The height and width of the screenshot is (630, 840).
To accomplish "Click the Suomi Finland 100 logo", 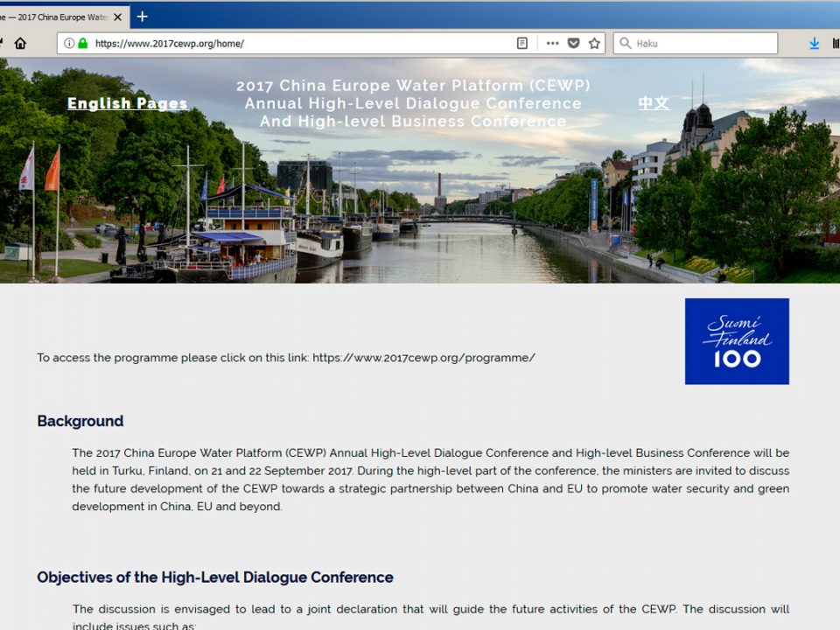I will pos(737,341).
